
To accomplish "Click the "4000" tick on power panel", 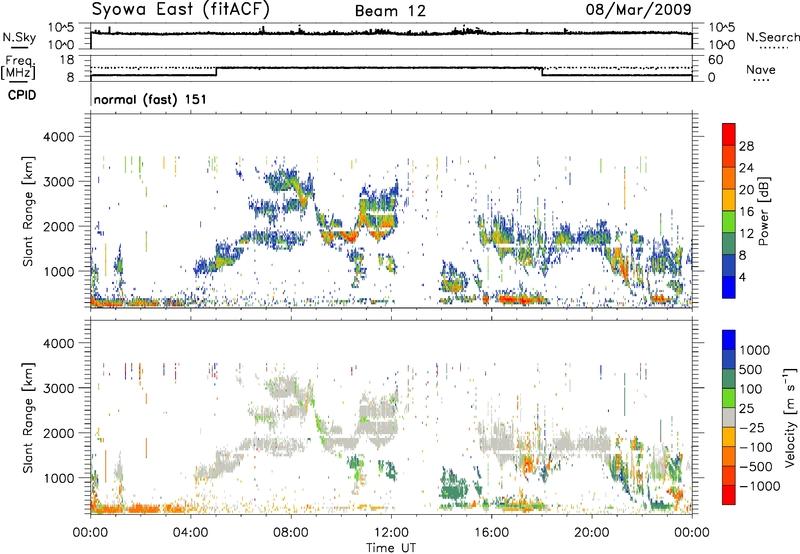I will click(x=58, y=137).
